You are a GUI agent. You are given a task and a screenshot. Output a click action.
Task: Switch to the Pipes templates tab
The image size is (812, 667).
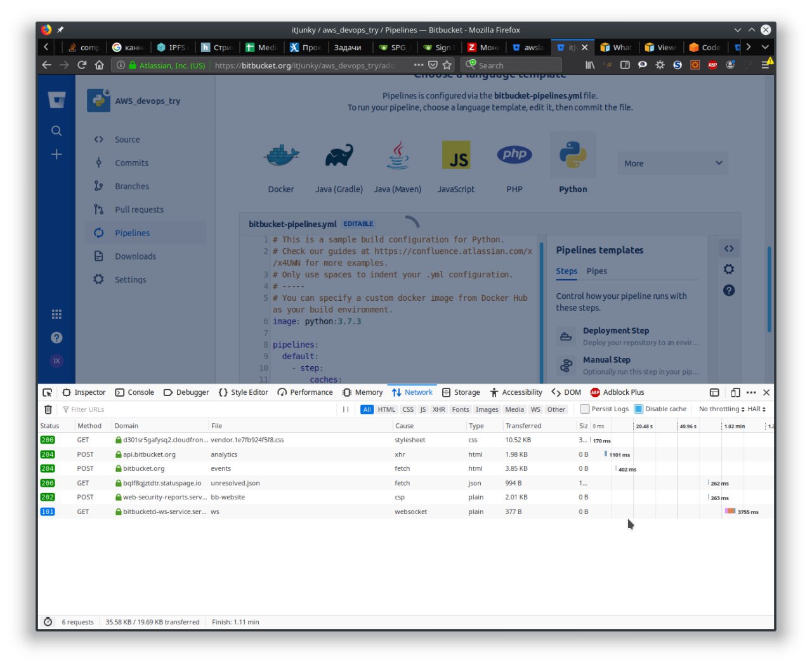596,271
